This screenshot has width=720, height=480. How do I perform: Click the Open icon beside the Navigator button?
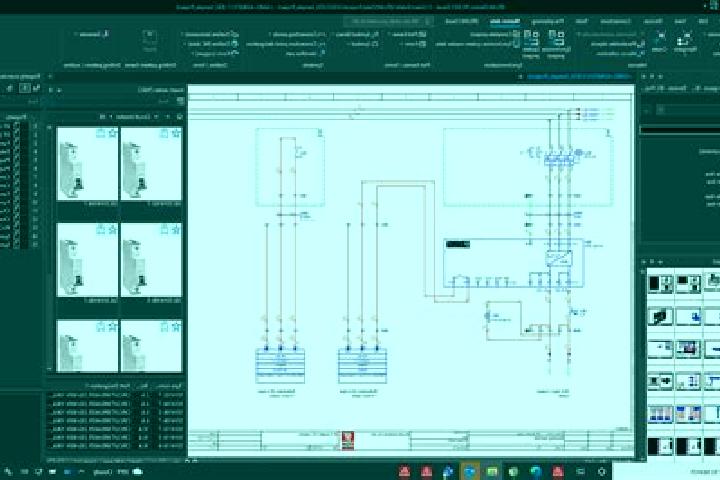coord(660,41)
